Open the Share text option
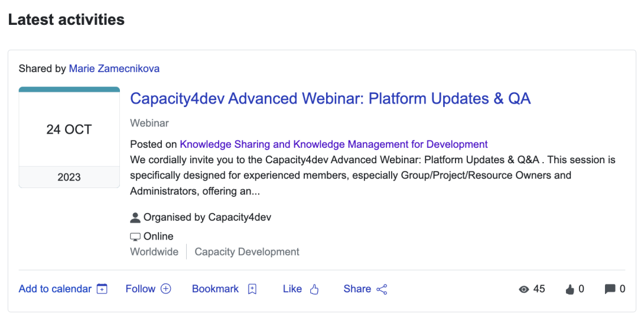The image size is (644, 320). coord(357,289)
